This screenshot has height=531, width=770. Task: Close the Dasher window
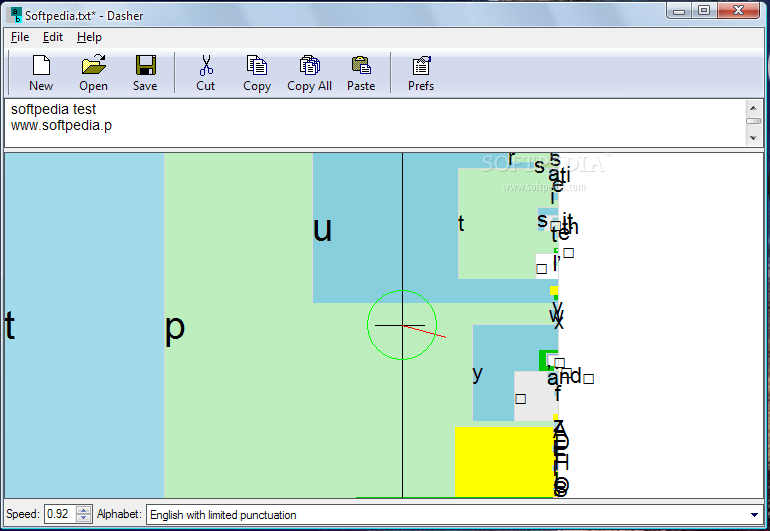pos(738,10)
